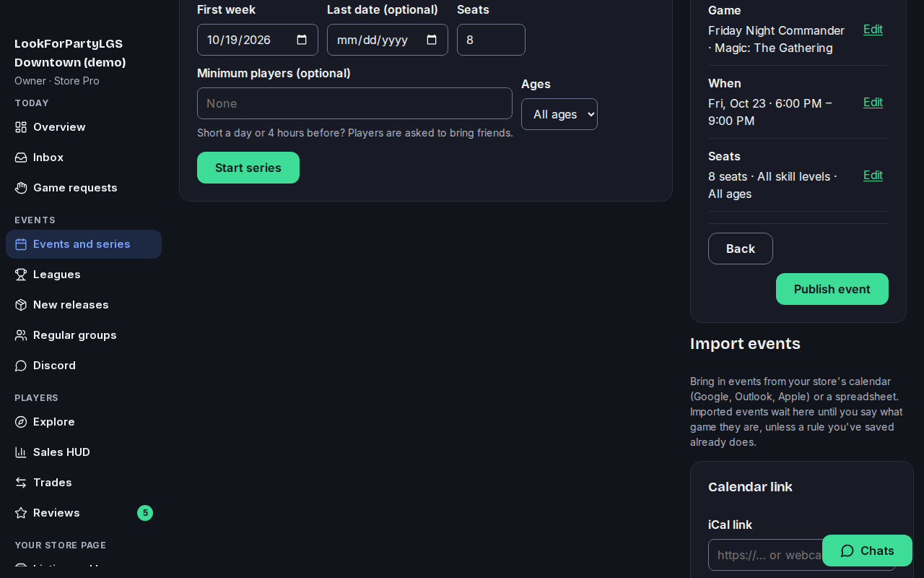Edit the Seats summary row
This screenshot has height=578, width=924.
coord(873,175)
